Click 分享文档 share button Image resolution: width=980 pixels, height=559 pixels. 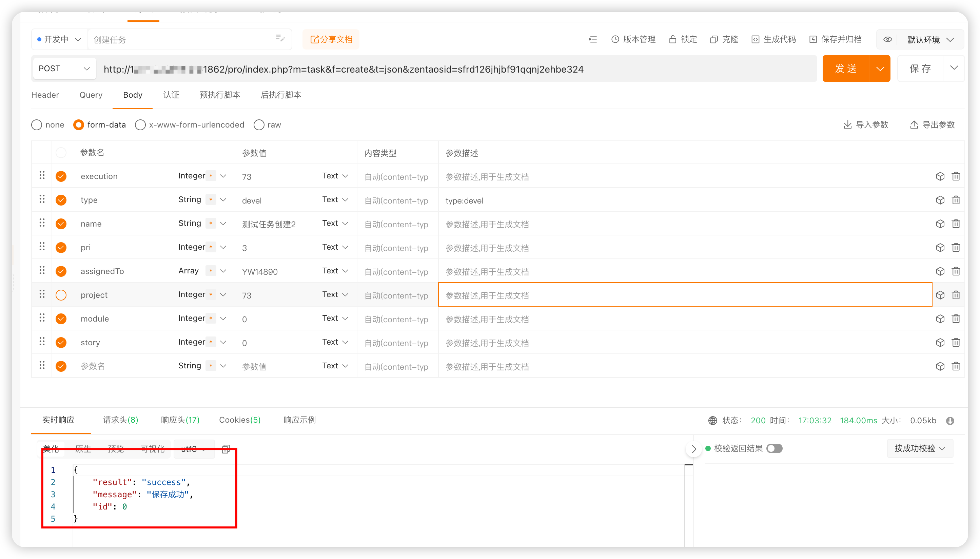coord(331,39)
